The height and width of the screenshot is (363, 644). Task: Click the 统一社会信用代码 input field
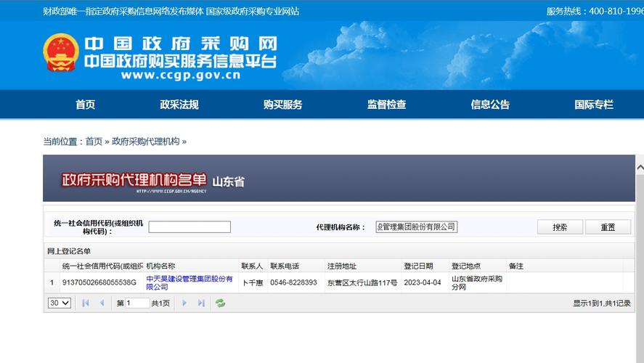click(x=189, y=227)
